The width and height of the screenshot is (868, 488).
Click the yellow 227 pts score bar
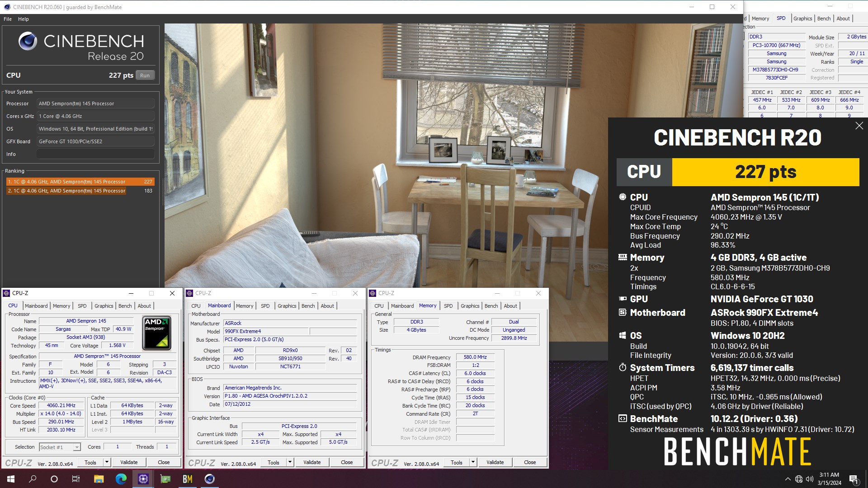tap(765, 172)
